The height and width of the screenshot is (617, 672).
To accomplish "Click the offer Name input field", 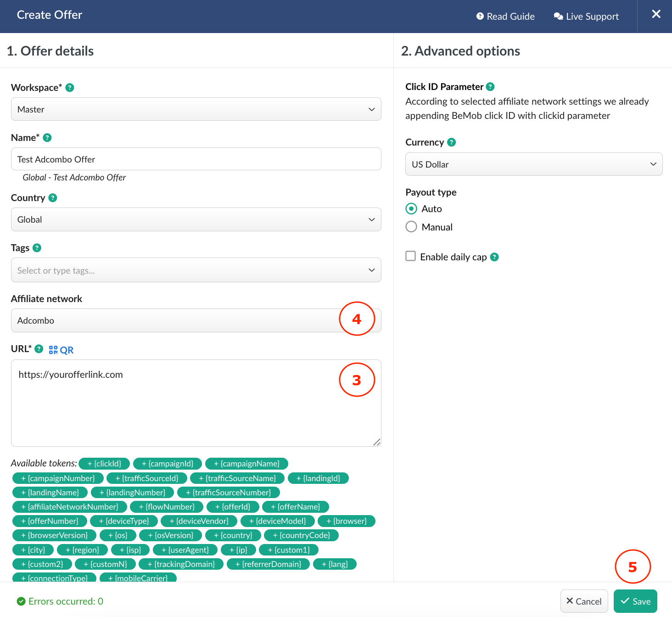I will click(x=196, y=159).
